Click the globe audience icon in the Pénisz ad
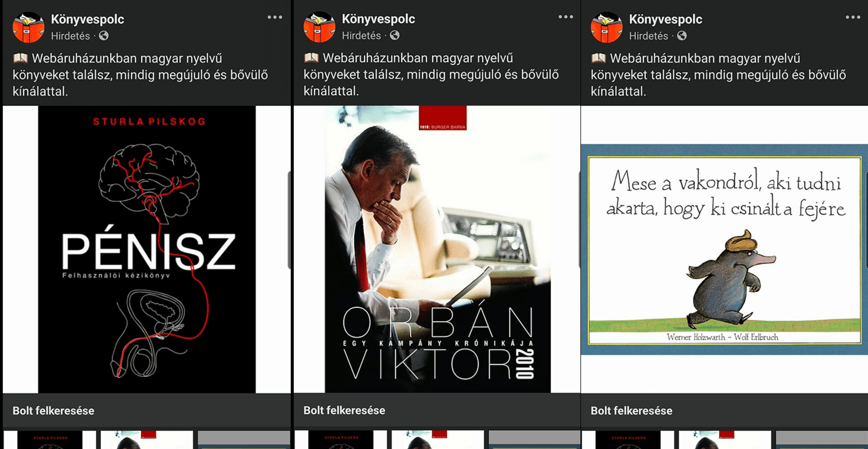The width and height of the screenshot is (868, 449). pyautogui.click(x=104, y=36)
